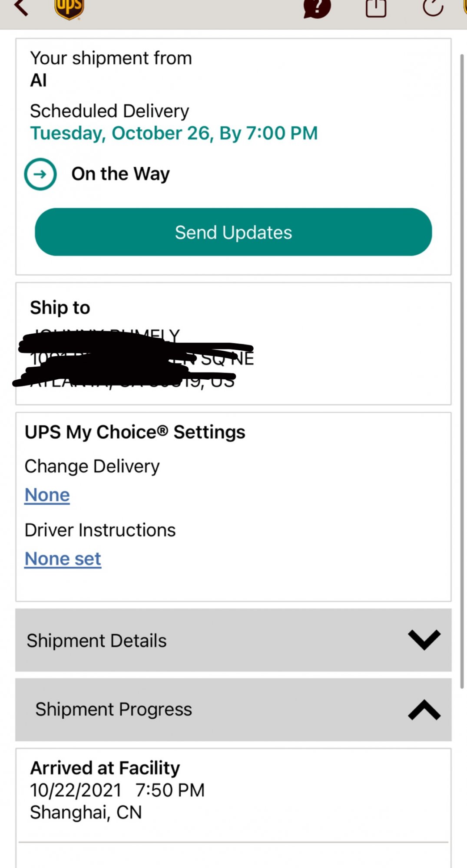The height and width of the screenshot is (868, 467).
Task: Click the Shipment Progress up chevron
Action: [x=424, y=710]
